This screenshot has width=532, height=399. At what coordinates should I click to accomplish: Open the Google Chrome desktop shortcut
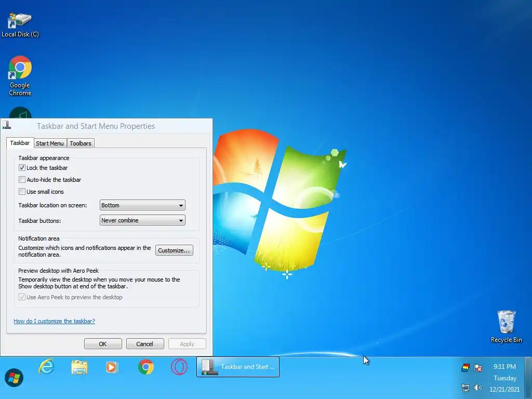tap(20, 76)
